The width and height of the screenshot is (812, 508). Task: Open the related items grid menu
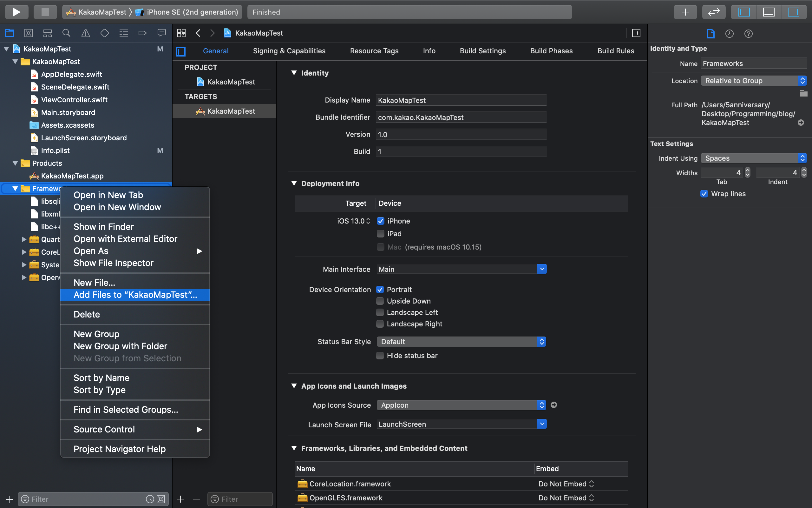pos(181,33)
